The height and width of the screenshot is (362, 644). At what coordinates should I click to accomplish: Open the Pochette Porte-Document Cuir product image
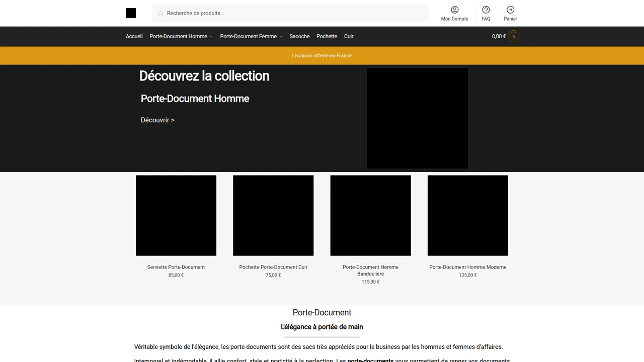tap(273, 215)
